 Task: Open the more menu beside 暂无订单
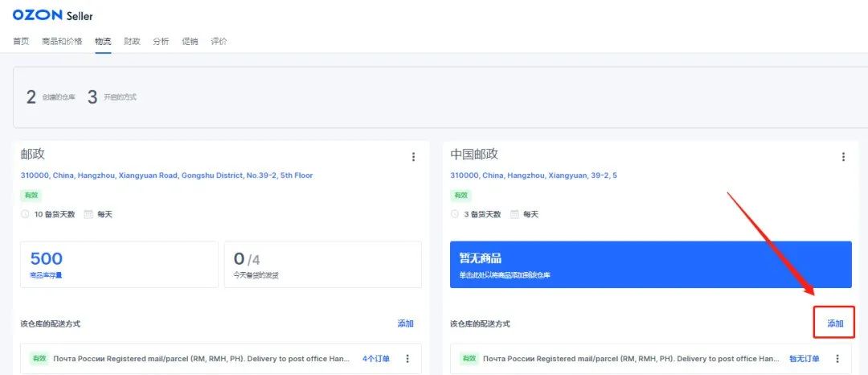point(837,359)
